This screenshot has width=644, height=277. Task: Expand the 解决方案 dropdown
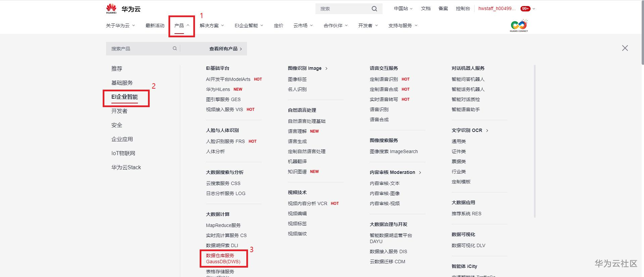[212, 26]
